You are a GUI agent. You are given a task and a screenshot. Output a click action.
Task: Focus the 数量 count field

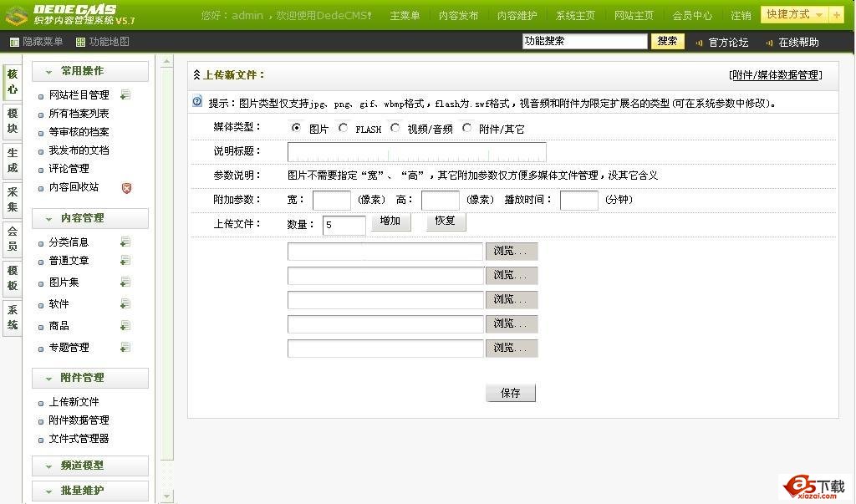[x=344, y=225]
